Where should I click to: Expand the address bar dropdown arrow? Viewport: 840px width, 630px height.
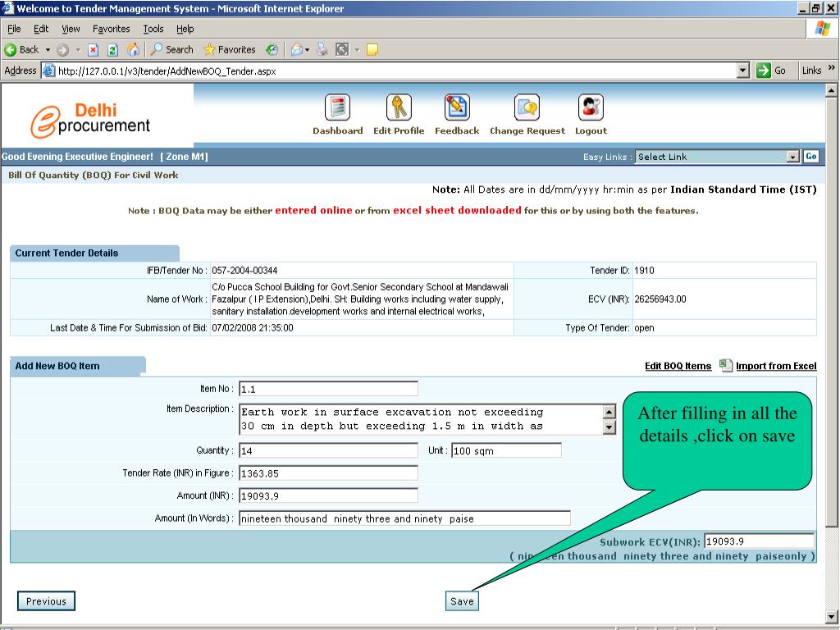[742, 71]
